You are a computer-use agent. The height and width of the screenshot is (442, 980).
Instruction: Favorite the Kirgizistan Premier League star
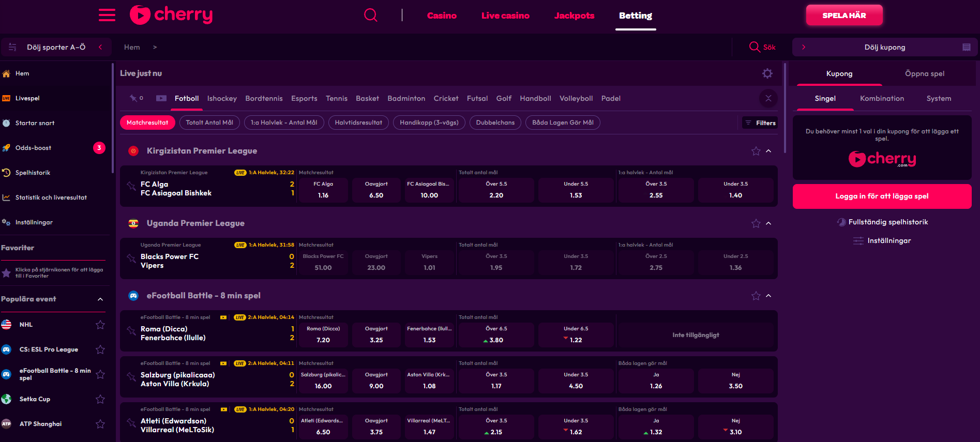(756, 151)
